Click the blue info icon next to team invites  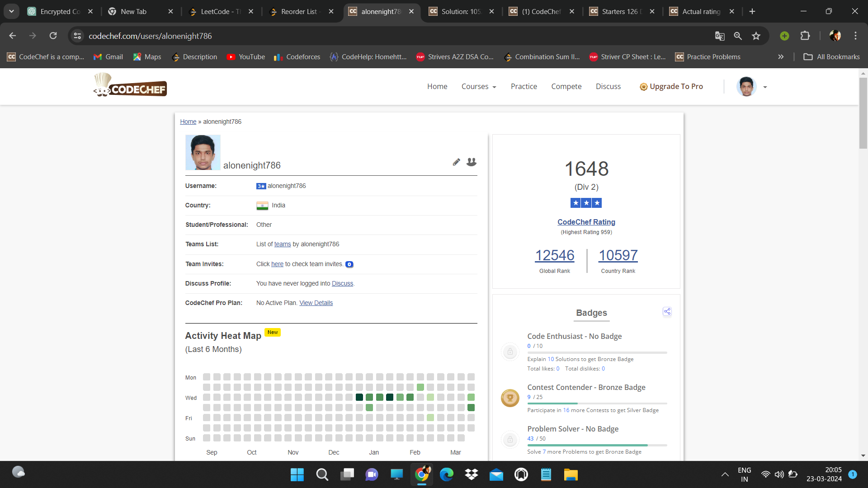[x=349, y=264]
